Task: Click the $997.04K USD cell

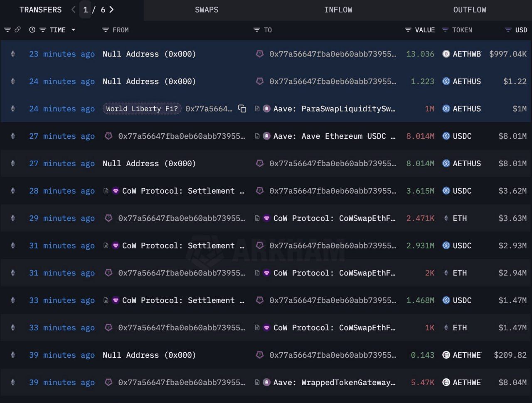Action: tap(508, 54)
